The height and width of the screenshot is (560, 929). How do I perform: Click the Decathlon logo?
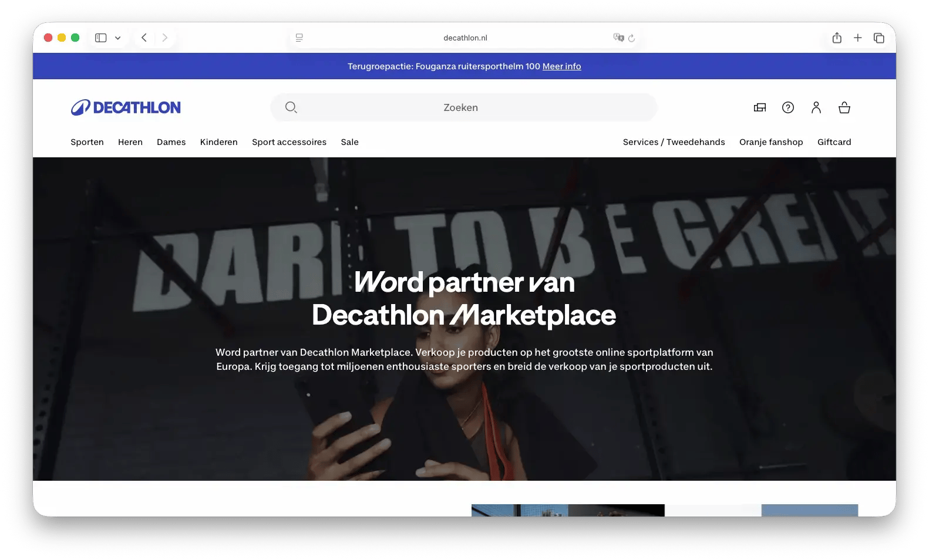click(126, 107)
